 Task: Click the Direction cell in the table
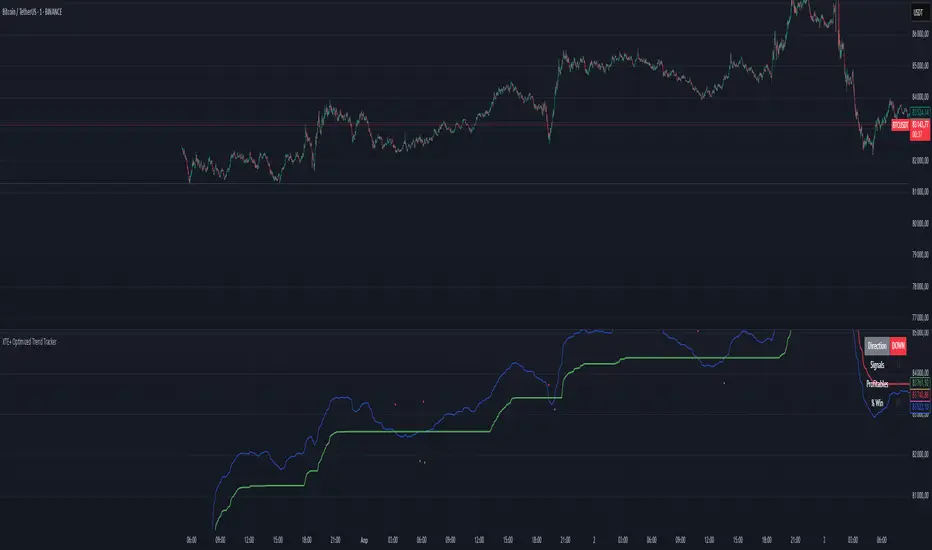876,344
